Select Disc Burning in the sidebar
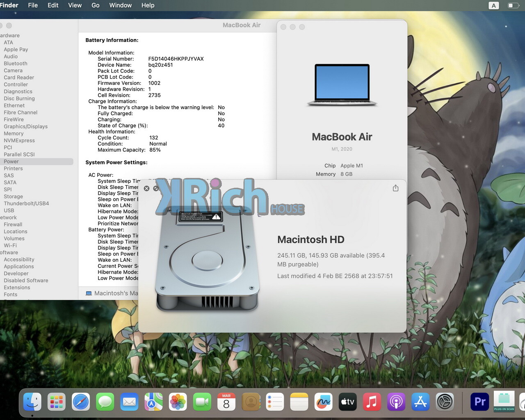 coord(19,98)
